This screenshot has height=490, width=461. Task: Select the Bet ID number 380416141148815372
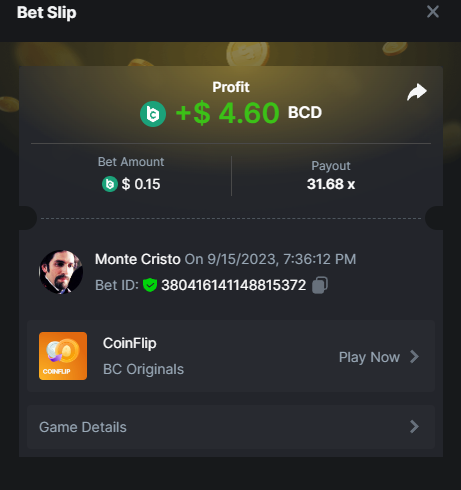234,285
